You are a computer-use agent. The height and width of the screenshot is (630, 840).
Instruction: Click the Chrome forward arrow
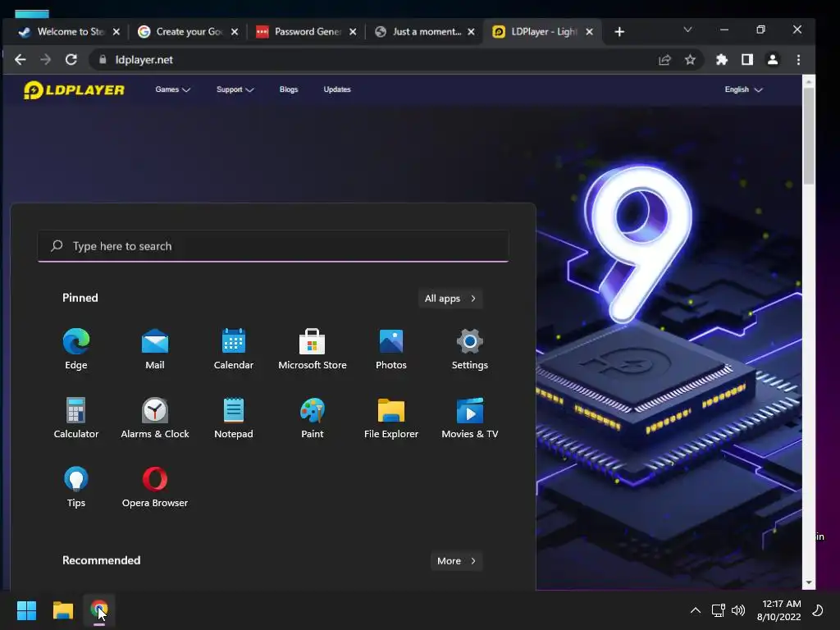(x=46, y=59)
